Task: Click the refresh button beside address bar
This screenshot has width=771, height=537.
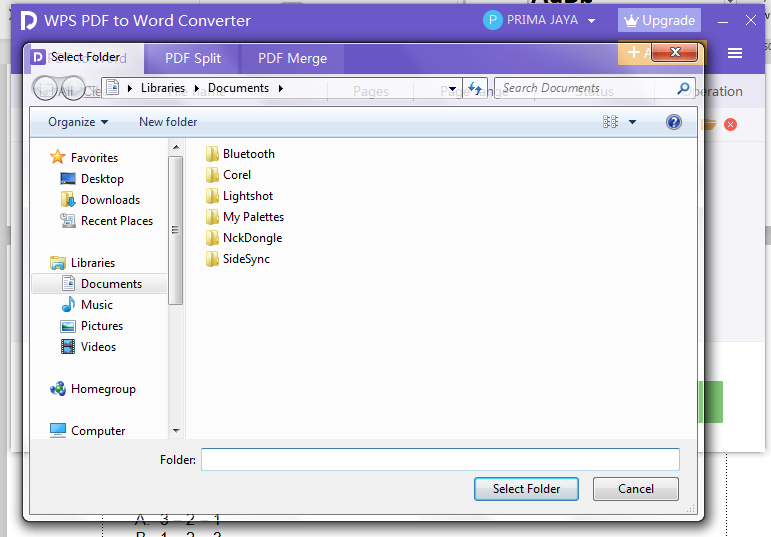Action: tap(475, 88)
